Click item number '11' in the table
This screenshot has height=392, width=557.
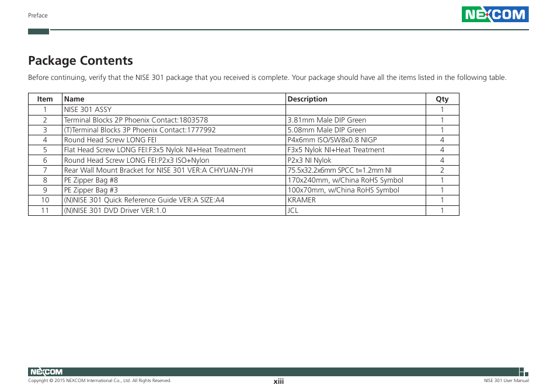point(45,211)
